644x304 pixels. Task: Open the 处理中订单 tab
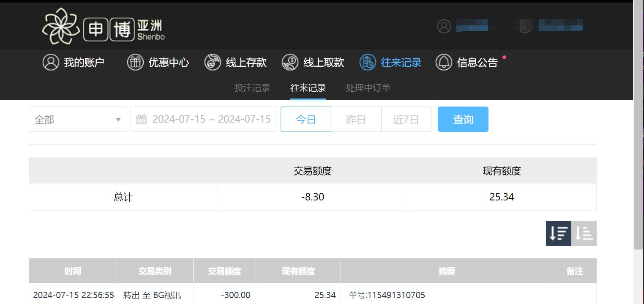point(367,88)
